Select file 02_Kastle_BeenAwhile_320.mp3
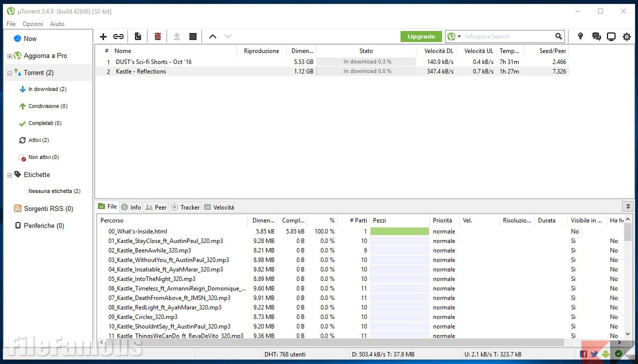Screen dimensions: 638x364 (x=149, y=250)
